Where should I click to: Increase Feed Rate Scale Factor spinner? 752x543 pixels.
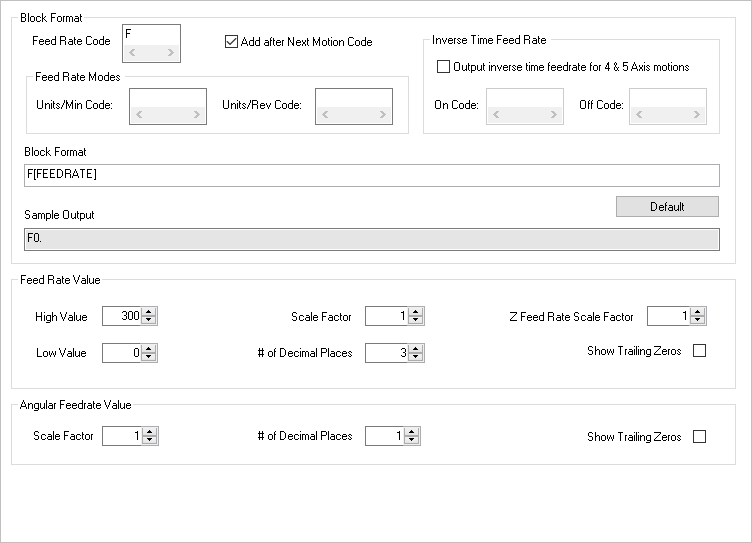pos(415,312)
